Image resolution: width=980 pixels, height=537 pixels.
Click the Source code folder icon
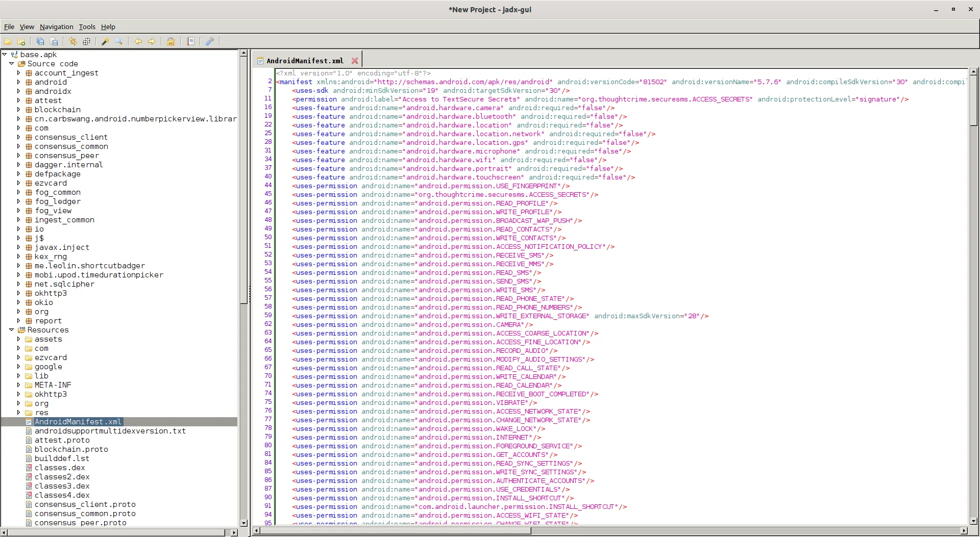click(21, 64)
